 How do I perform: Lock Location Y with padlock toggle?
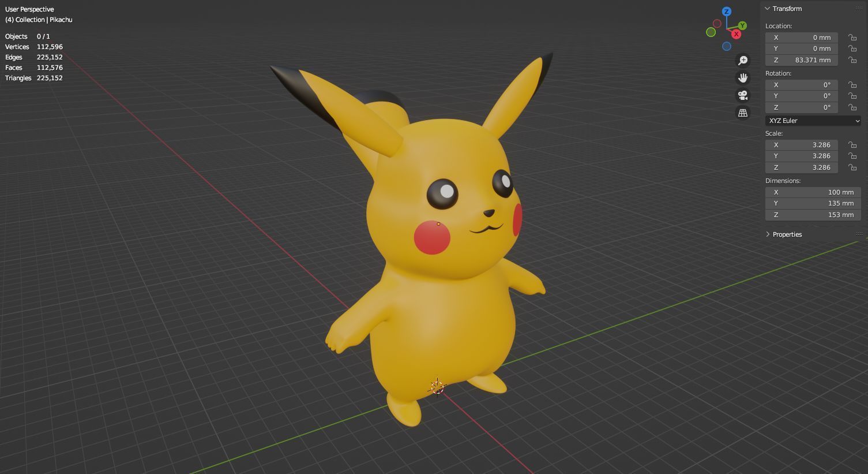852,48
